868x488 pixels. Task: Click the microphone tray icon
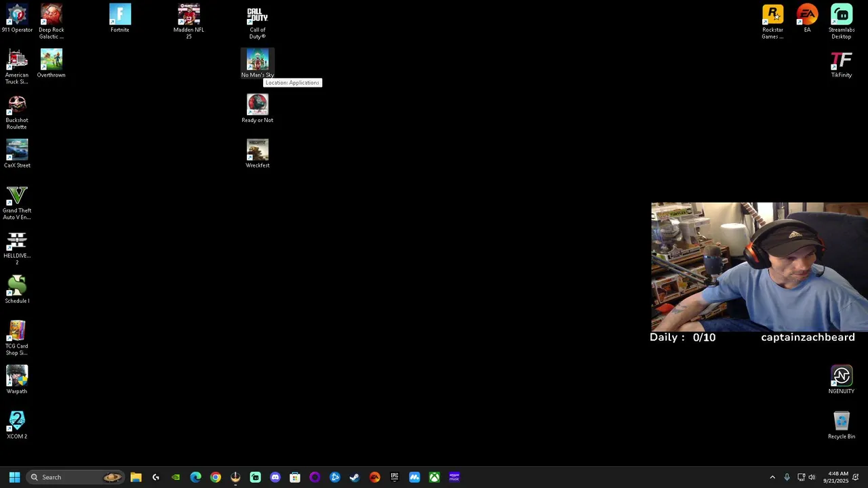787,477
